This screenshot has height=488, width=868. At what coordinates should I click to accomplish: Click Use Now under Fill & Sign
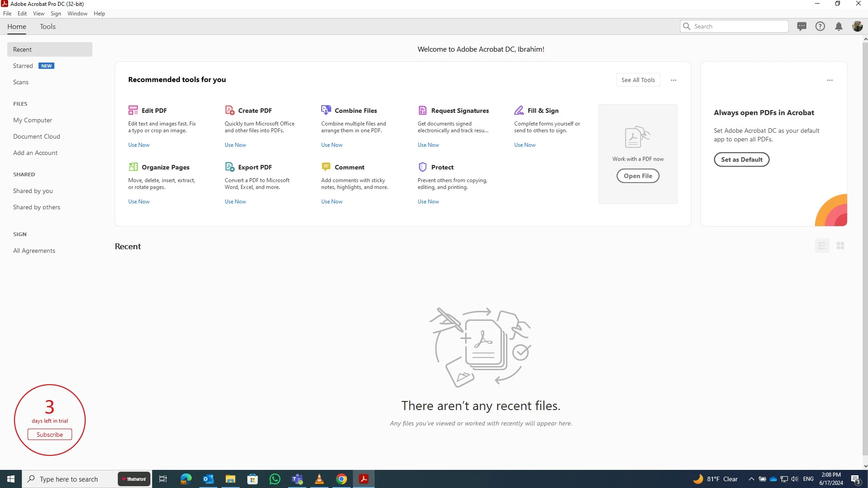point(525,145)
